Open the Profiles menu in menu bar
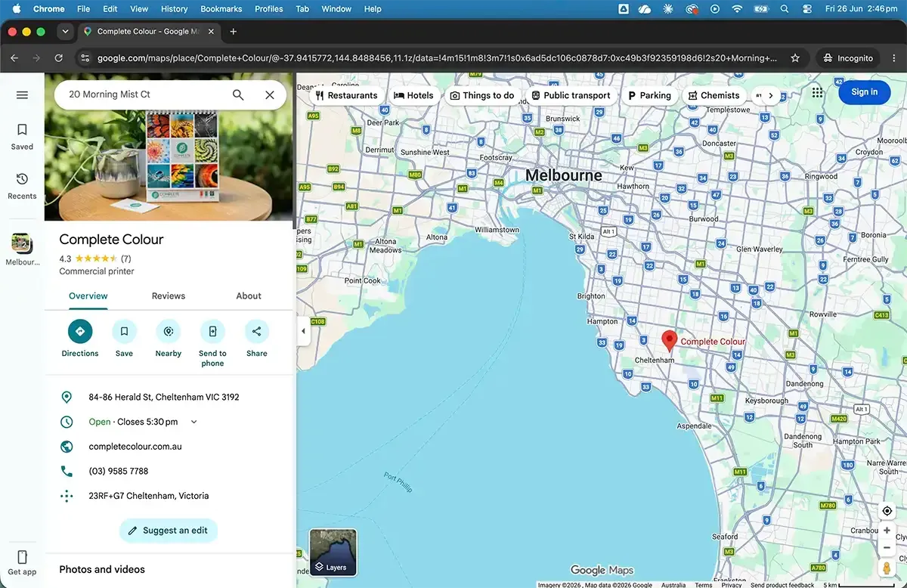Viewport: 907px width, 588px height. (x=268, y=9)
